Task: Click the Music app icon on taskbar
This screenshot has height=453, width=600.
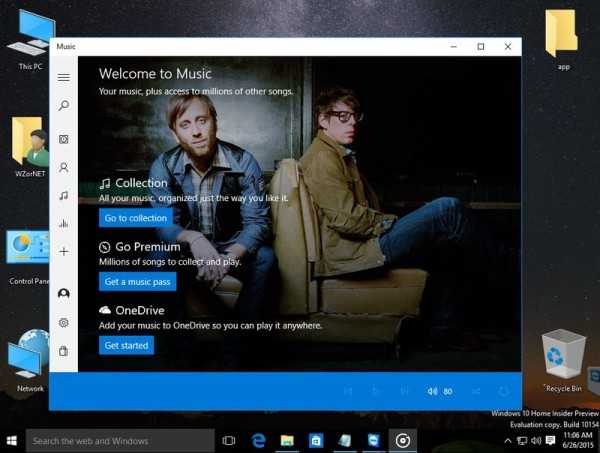Action: 403,441
